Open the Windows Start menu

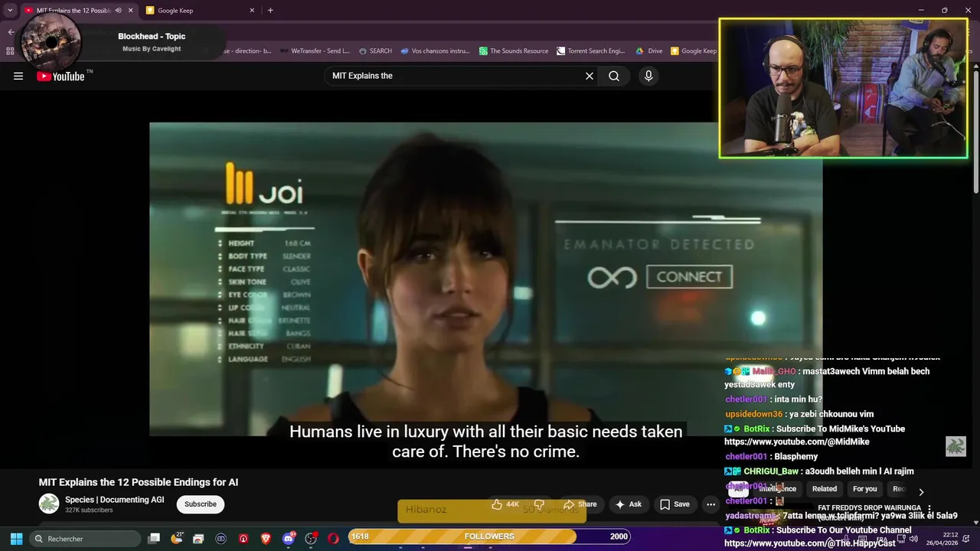pyautogui.click(x=16, y=538)
